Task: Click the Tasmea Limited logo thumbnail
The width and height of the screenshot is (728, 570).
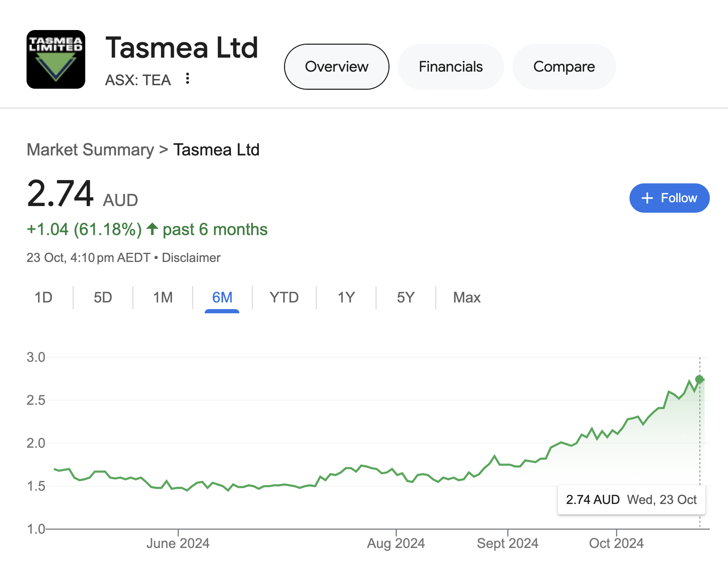Action: pyautogui.click(x=56, y=59)
